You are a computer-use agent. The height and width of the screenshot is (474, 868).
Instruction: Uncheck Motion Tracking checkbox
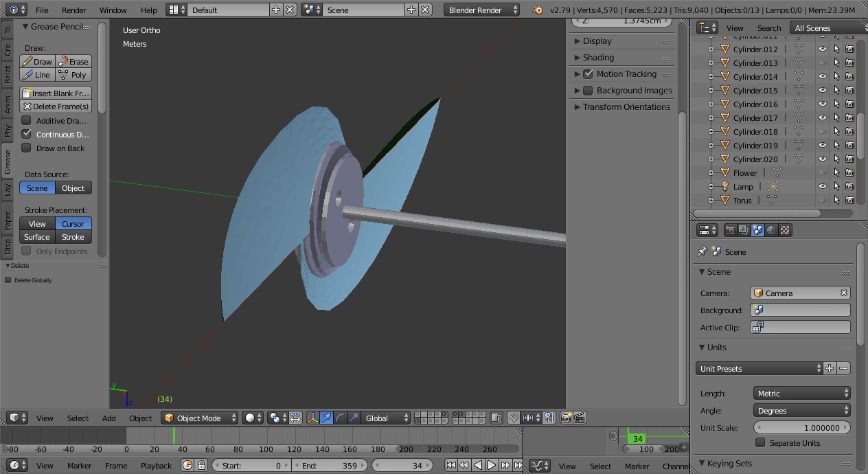588,74
